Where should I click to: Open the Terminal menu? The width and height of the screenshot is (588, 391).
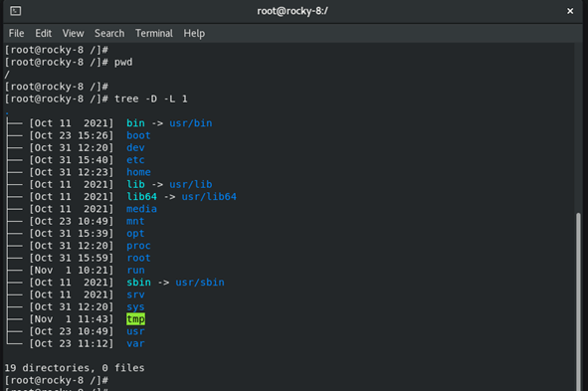point(154,34)
